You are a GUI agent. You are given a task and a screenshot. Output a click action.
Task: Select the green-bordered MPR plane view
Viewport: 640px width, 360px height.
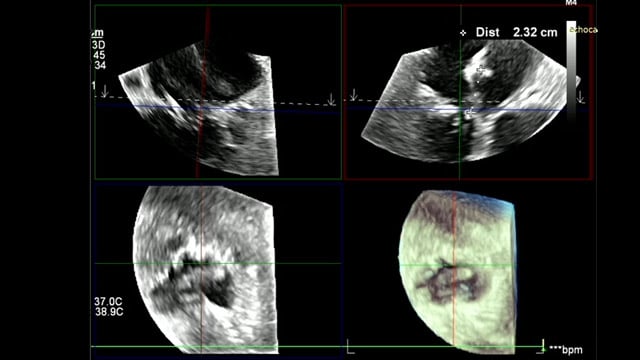[x=218, y=92]
